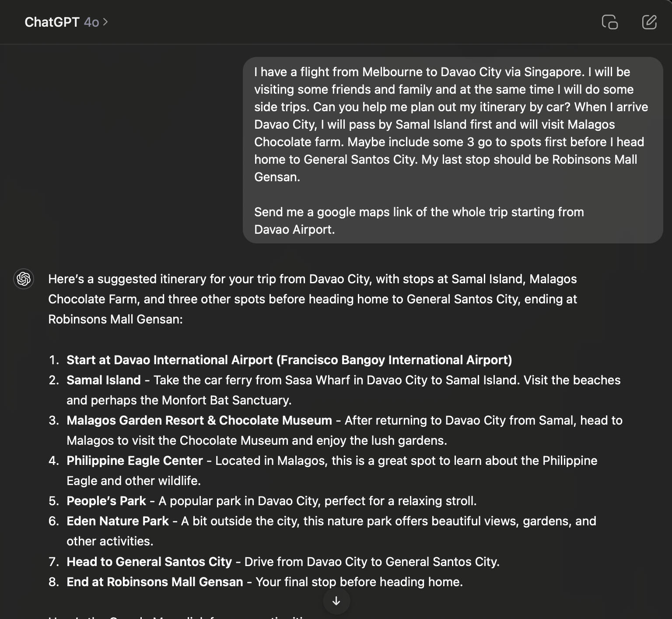Click the "Philippine Eagle Center" list entry
This screenshot has height=619, width=672.
tap(135, 461)
